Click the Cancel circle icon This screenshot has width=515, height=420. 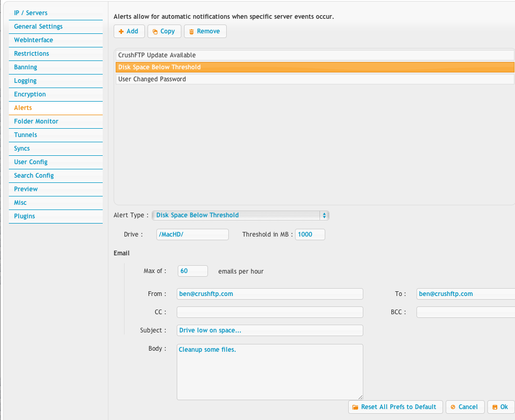pos(453,407)
